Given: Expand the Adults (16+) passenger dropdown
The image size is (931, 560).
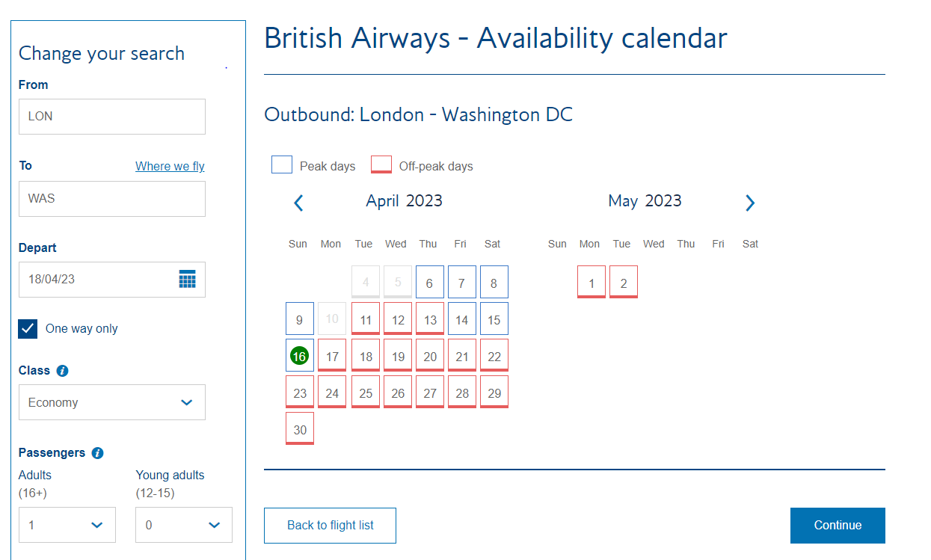Looking at the screenshot, I should coord(67,525).
